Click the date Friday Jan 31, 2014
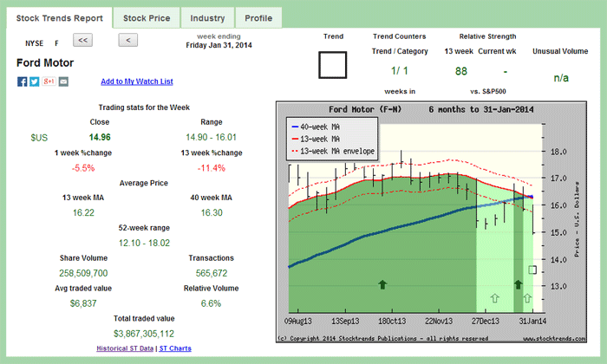 pyautogui.click(x=219, y=45)
